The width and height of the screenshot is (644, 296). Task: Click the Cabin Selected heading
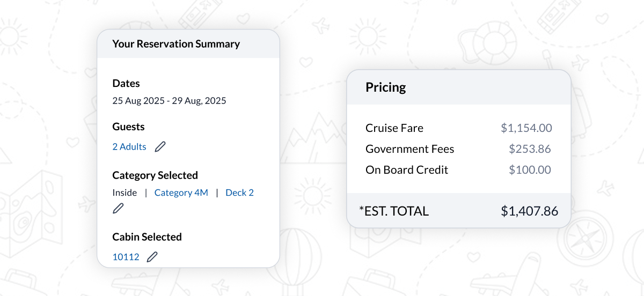click(147, 237)
